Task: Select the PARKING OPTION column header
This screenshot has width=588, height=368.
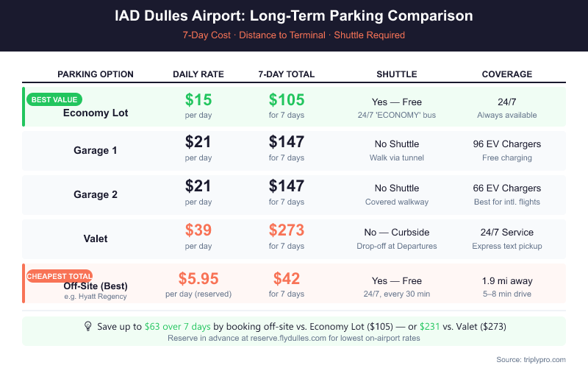Action: 96,74
